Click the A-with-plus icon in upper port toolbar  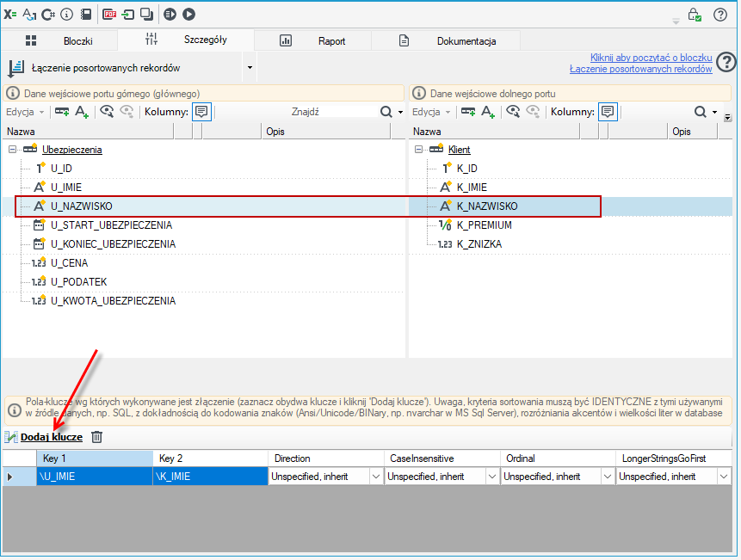tap(82, 112)
